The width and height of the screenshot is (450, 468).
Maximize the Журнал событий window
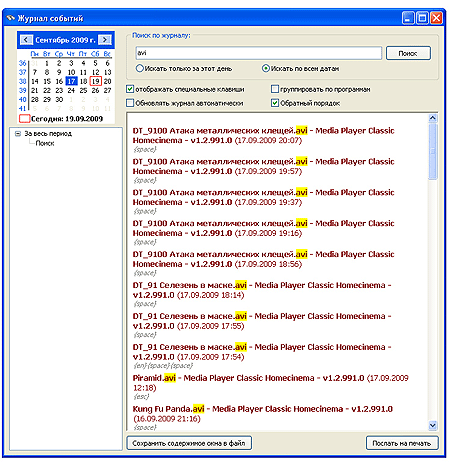[x=422, y=18]
